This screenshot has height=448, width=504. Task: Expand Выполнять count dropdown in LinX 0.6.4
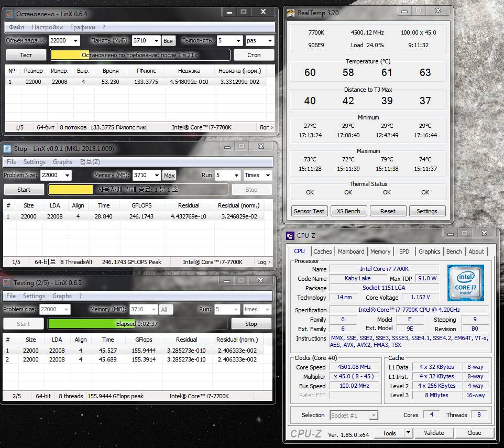pyautogui.click(x=238, y=40)
